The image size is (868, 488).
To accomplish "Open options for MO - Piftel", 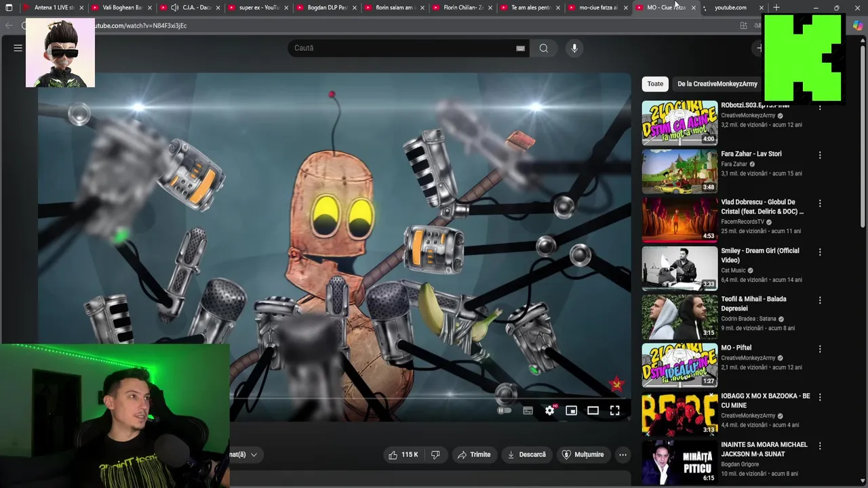I will 820,349.
